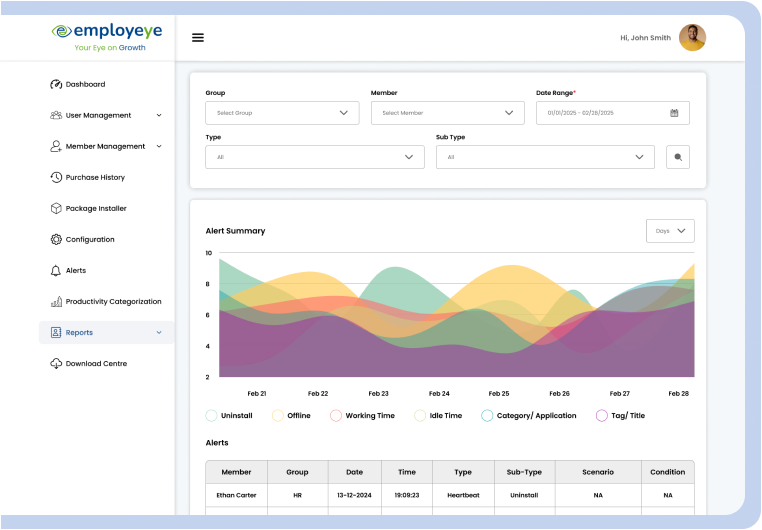Toggle the Uninstall legend circle
The height and width of the screenshot is (530, 762).
pos(211,415)
